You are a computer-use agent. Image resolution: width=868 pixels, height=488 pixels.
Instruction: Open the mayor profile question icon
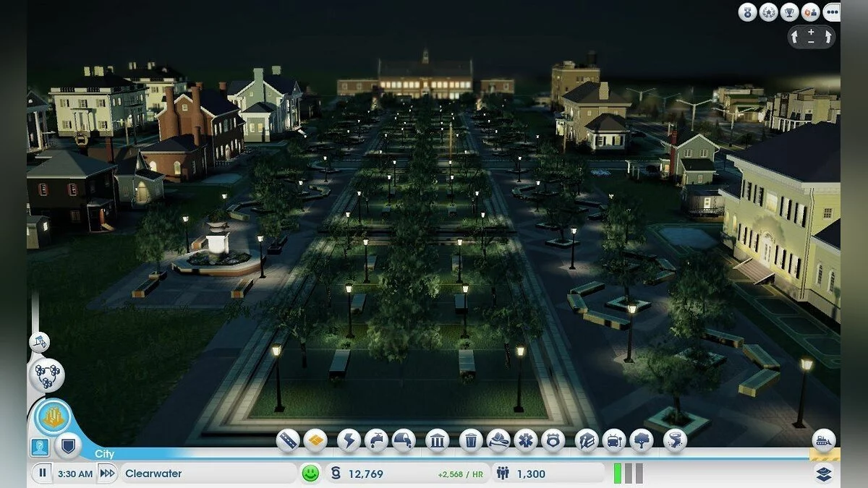coord(40,447)
